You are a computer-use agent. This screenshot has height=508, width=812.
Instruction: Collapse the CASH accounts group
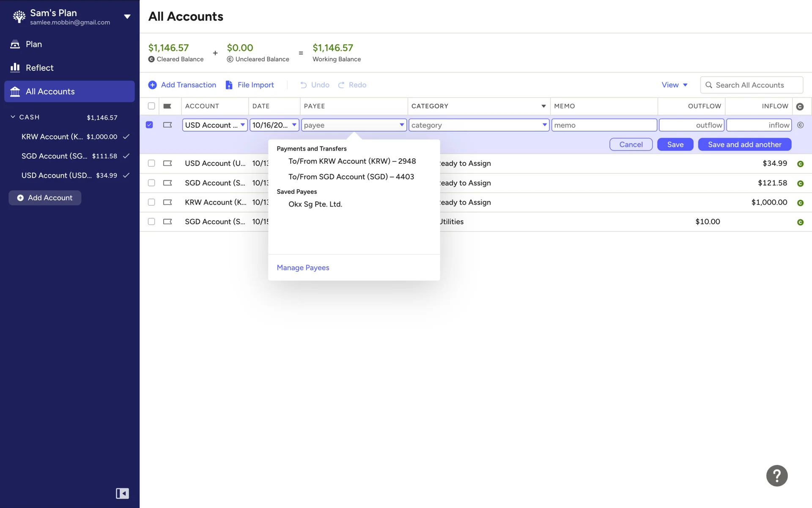pyautogui.click(x=13, y=117)
